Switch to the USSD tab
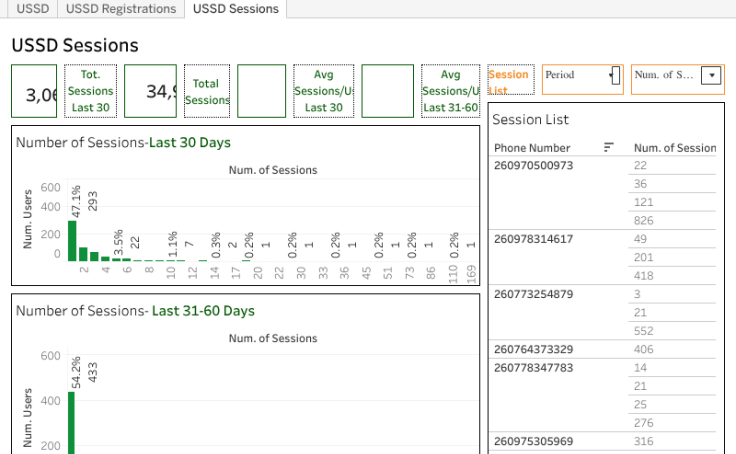 pyautogui.click(x=33, y=9)
